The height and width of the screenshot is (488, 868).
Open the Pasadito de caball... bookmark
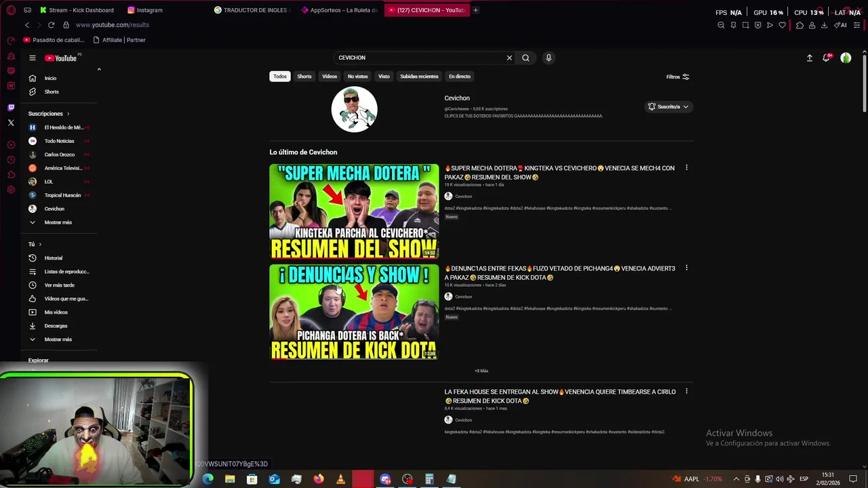[54, 40]
